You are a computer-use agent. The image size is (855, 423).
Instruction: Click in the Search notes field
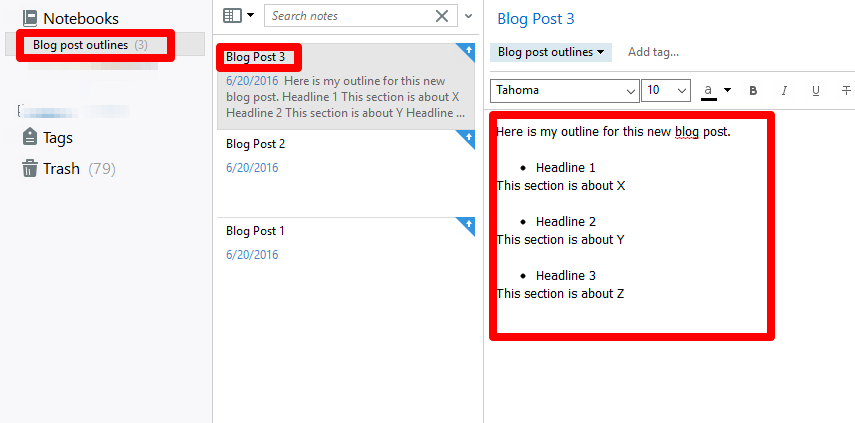coord(350,16)
